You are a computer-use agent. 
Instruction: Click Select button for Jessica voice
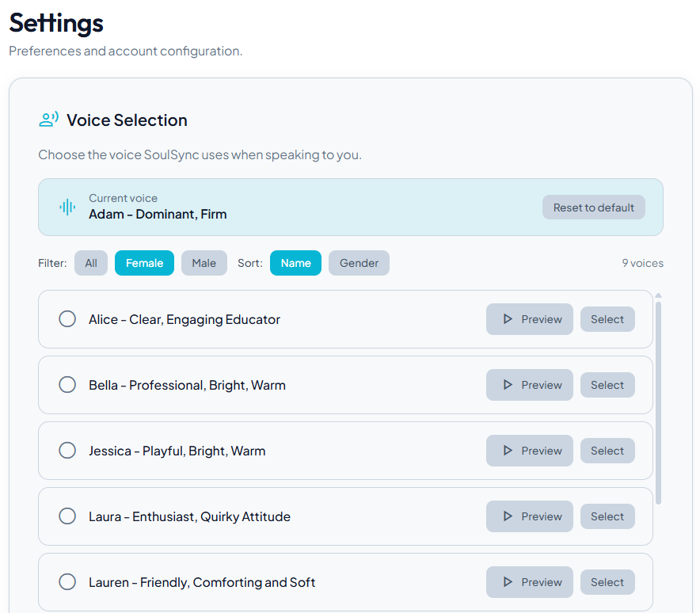pos(607,451)
